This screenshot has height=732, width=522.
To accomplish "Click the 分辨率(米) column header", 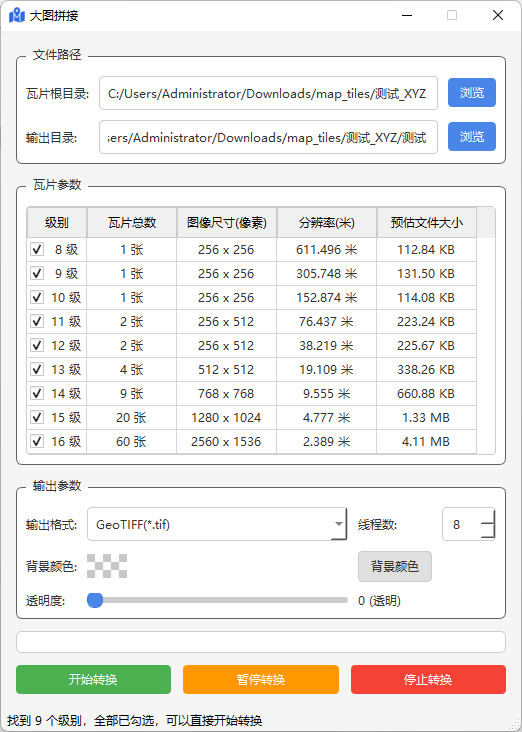I will point(327,223).
